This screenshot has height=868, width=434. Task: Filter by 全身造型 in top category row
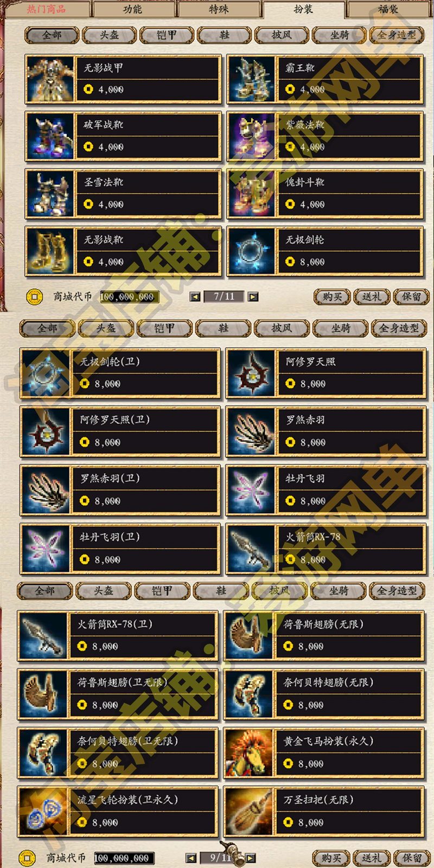point(397,35)
